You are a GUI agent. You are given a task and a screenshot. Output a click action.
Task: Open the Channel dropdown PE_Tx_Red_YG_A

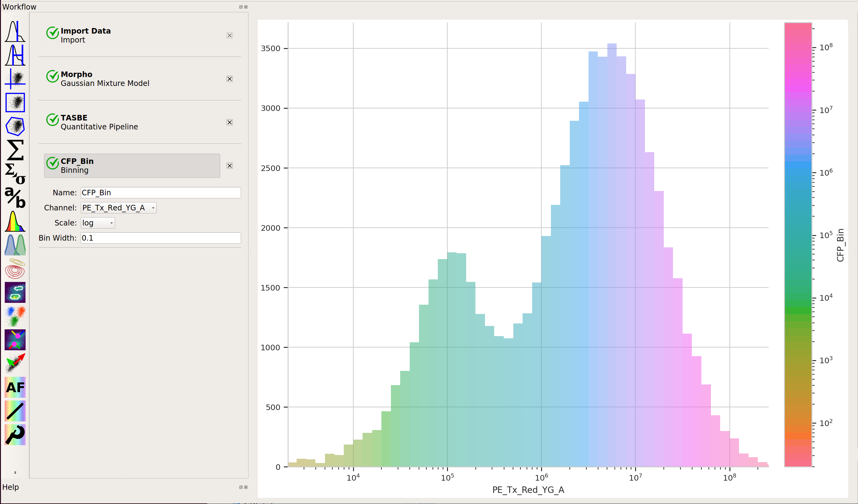pos(118,208)
